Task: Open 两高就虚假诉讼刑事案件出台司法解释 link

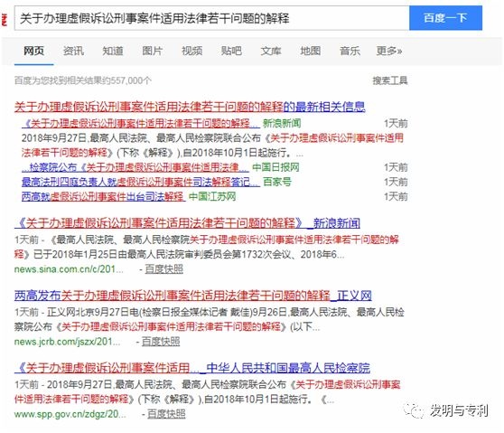Action: (104, 196)
